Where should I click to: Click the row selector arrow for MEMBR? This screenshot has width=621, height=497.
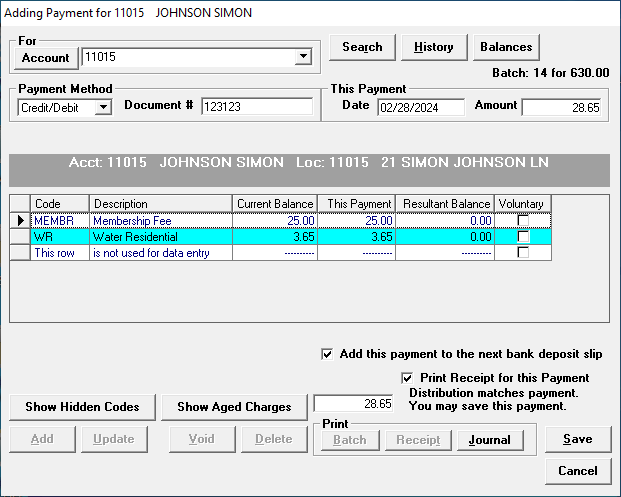pyautogui.click(x=20, y=221)
